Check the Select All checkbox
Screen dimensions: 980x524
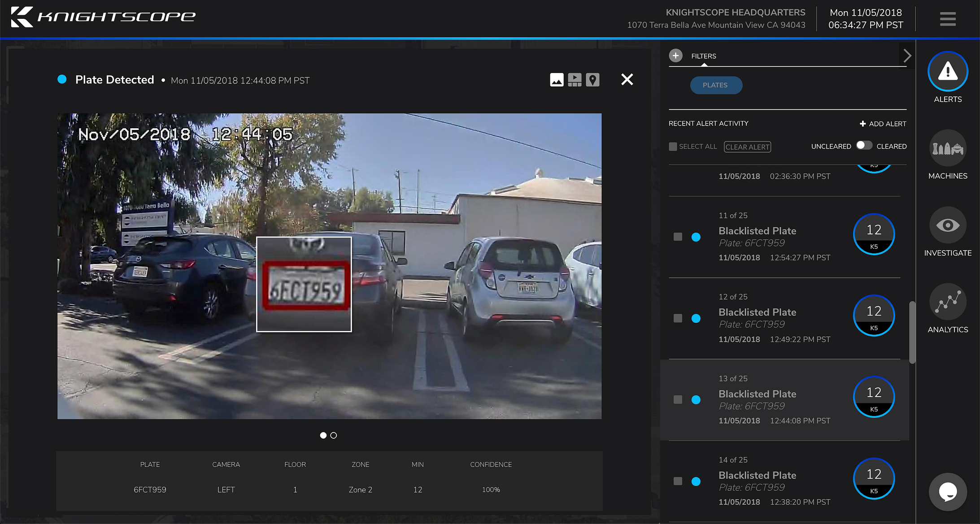(x=673, y=147)
